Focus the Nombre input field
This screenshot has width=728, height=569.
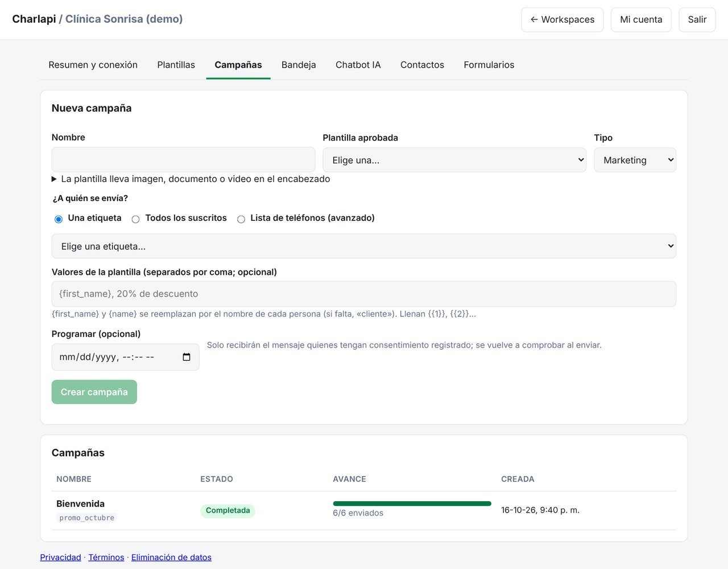click(x=183, y=160)
